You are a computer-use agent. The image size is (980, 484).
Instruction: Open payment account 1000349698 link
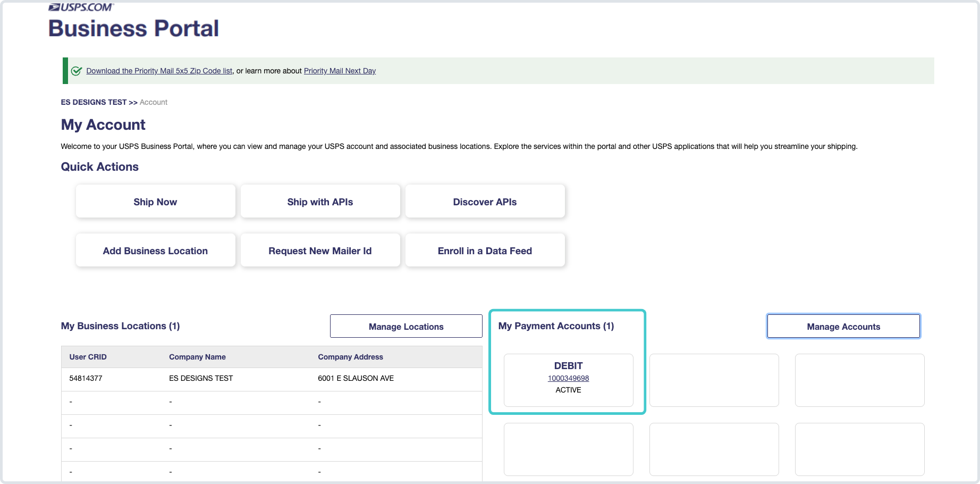pos(568,378)
